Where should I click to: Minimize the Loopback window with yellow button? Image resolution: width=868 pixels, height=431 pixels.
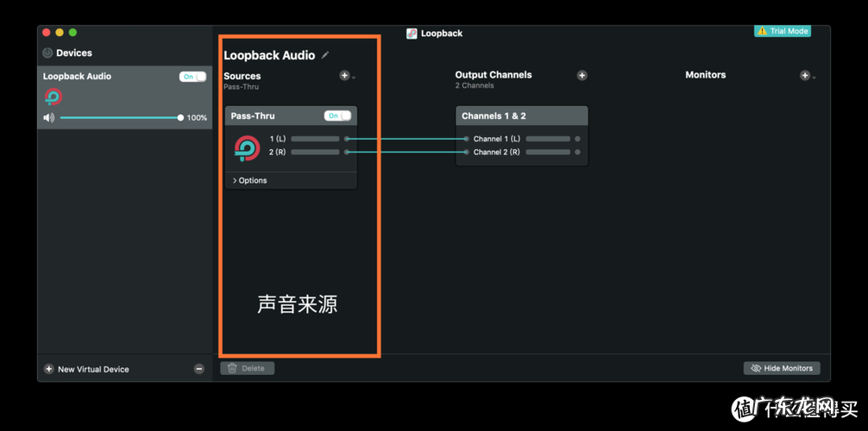(x=60, y=33)
